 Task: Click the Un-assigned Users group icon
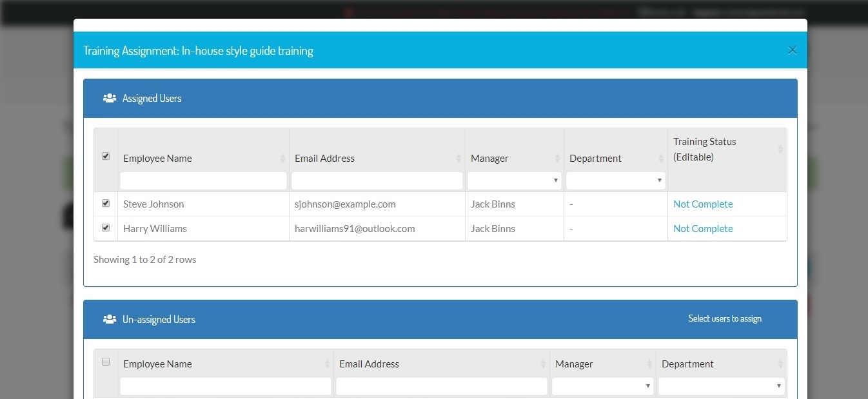click(x=110, y=320)
